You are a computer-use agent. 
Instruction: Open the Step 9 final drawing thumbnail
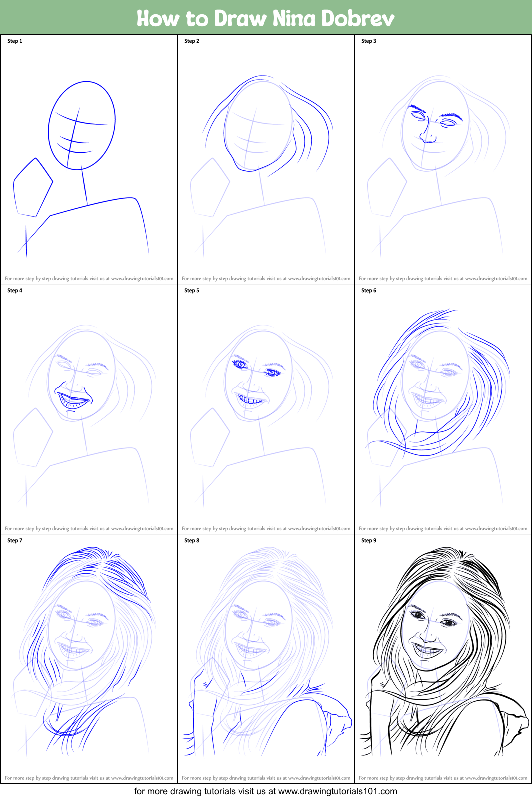pyautogui.click(x=443, y=659)
